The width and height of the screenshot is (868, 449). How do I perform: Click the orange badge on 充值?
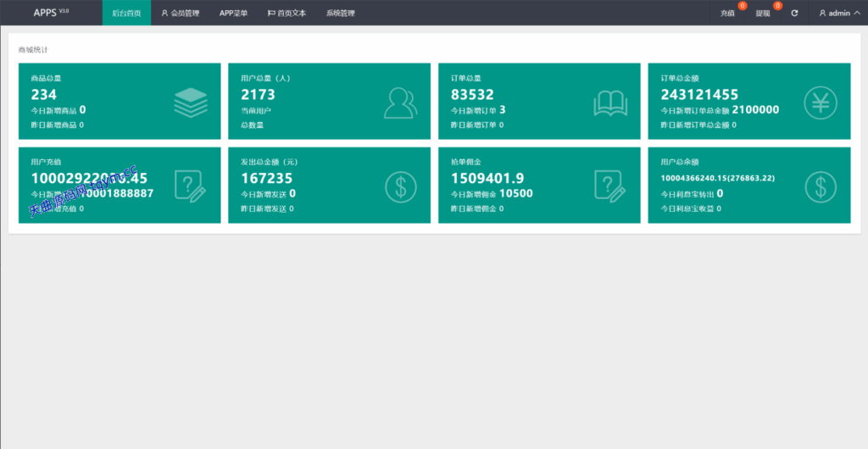point(743,6)
